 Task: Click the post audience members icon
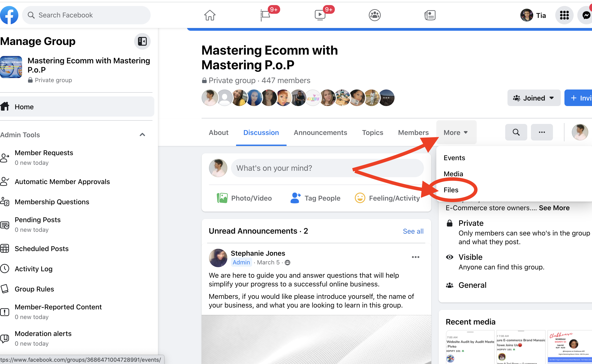(287, 262)
